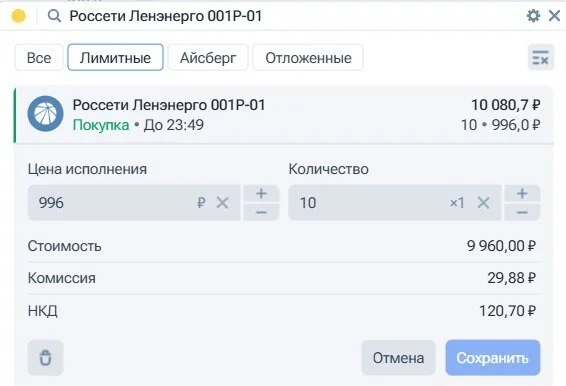The width and height of the screenshot is (566, 386).
Task: Increase the quantity with plus
Action: tap(522, 194)
